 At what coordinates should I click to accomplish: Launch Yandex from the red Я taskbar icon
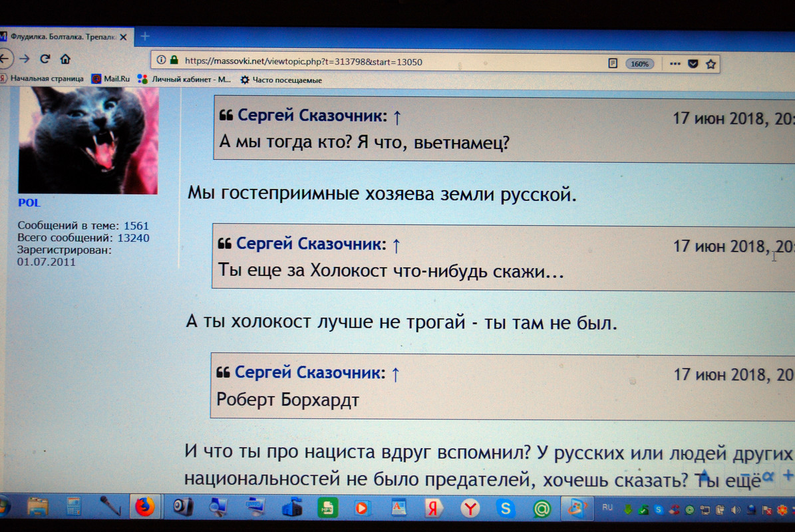433,508
